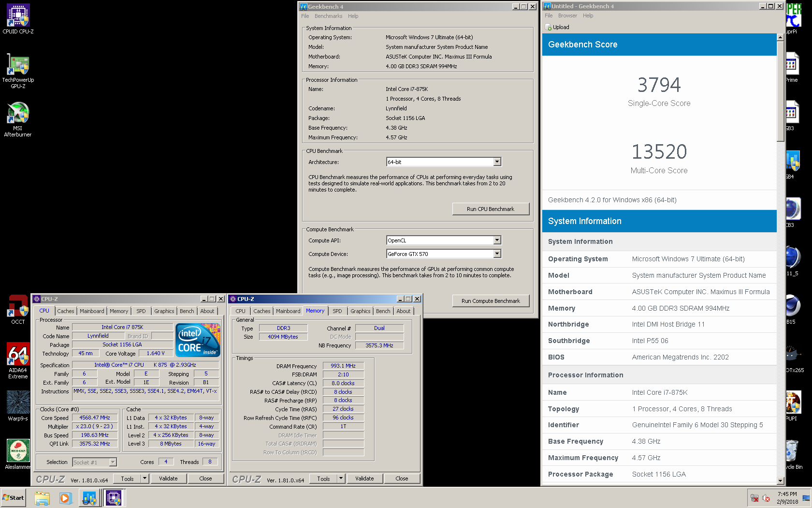Click Run CPU Benchmark button
This screenshot has height=508, width=812.
[491, 209]
